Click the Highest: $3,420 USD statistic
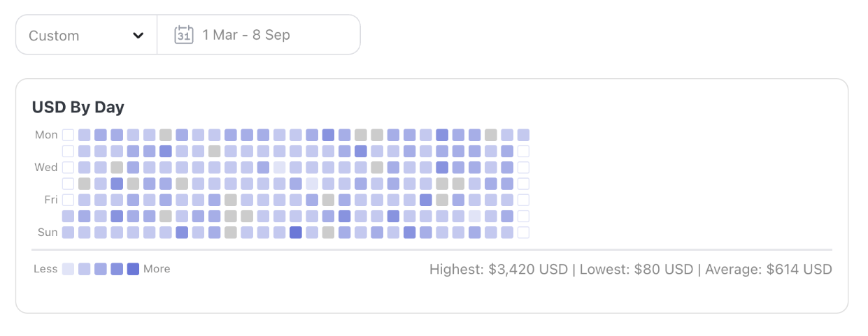The height and width of the screenshot is (336, 868). [498, 270]
